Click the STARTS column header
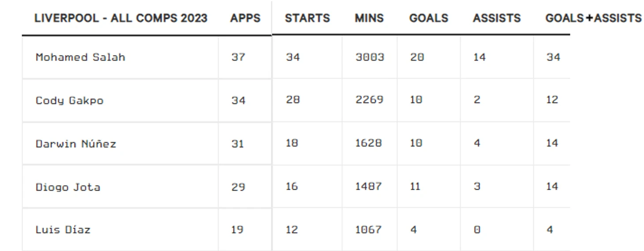This screenshot has height=251, width=644. point(307,18)
